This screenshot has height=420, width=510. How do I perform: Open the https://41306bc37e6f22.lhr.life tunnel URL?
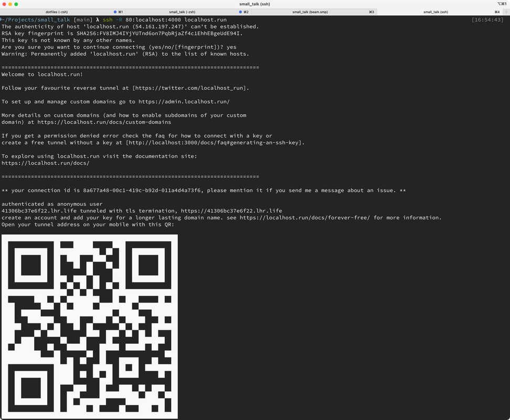tap(231, 211)
